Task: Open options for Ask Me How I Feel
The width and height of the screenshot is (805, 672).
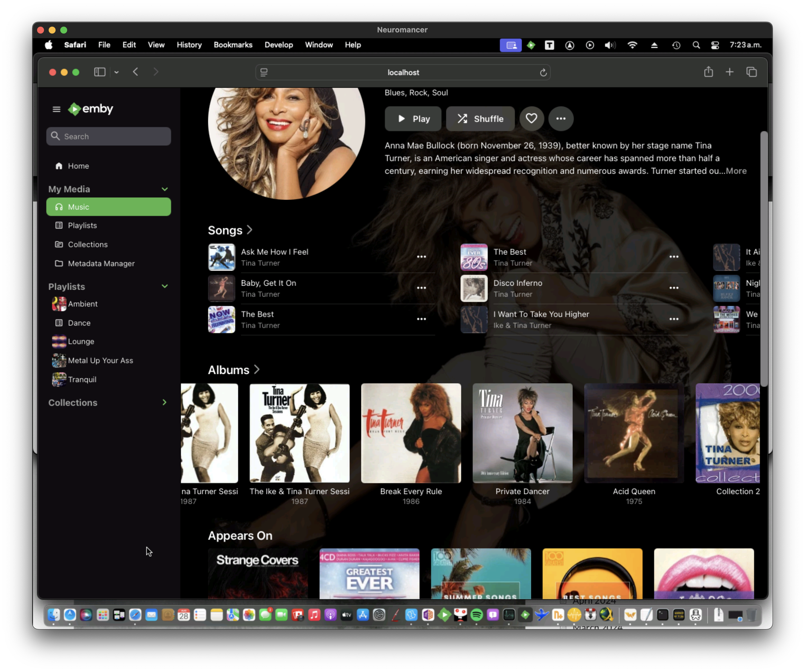Action: (x=421, y=257)
